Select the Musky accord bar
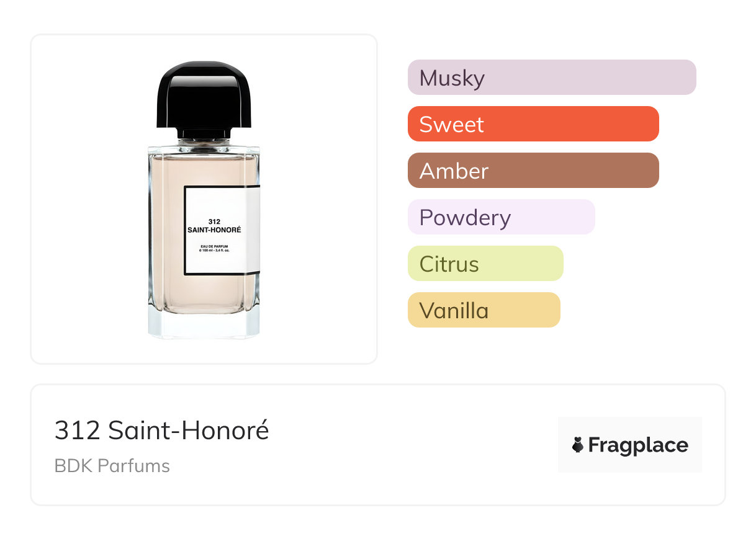The height and width of the screenshot is (536, 756). pos(551,78)
